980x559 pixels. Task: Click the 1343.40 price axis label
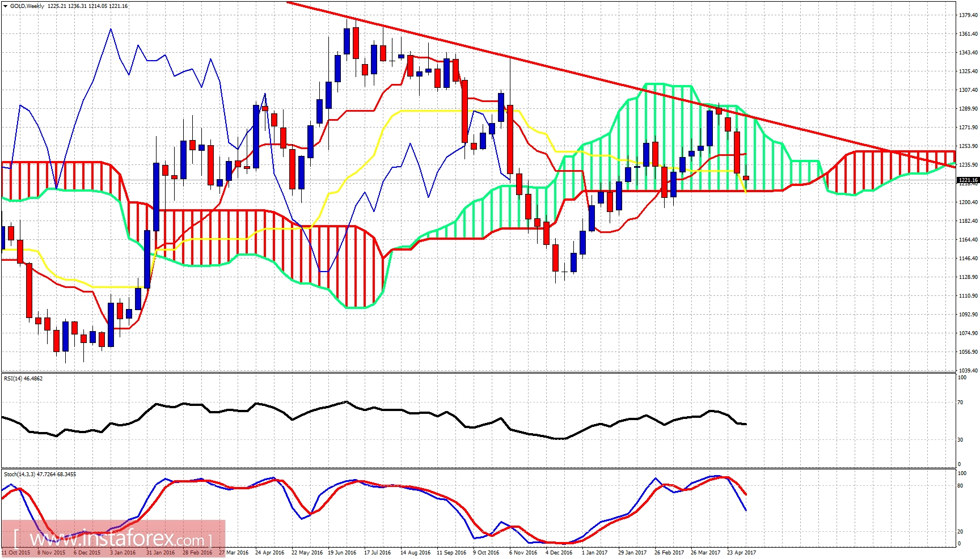click(x=968, y=53)
